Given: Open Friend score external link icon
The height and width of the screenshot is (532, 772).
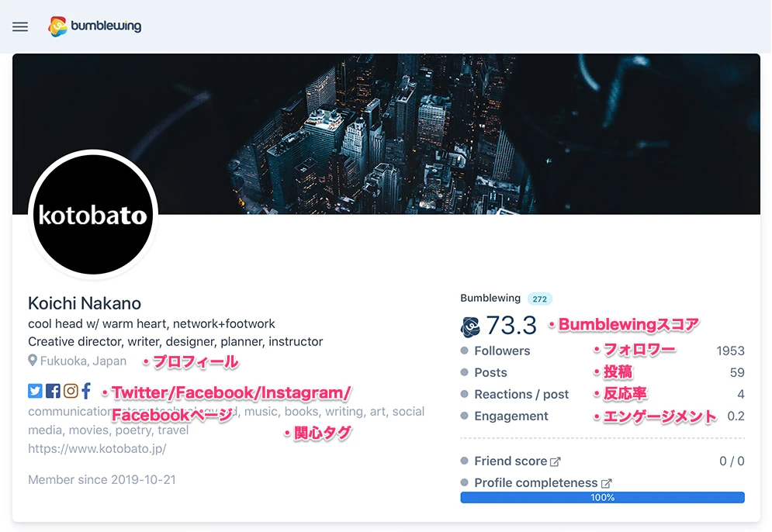Looking at the screenshot, I should [556, 461].
